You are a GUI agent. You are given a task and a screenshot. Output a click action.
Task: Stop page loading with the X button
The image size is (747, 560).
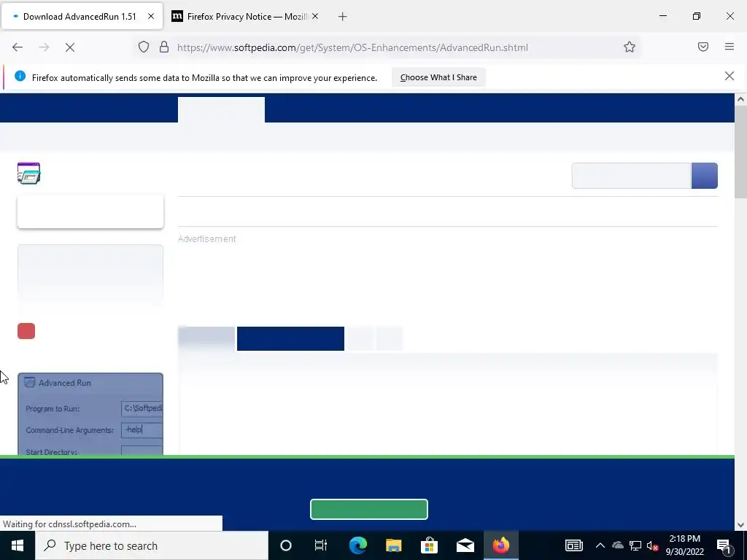70,47
